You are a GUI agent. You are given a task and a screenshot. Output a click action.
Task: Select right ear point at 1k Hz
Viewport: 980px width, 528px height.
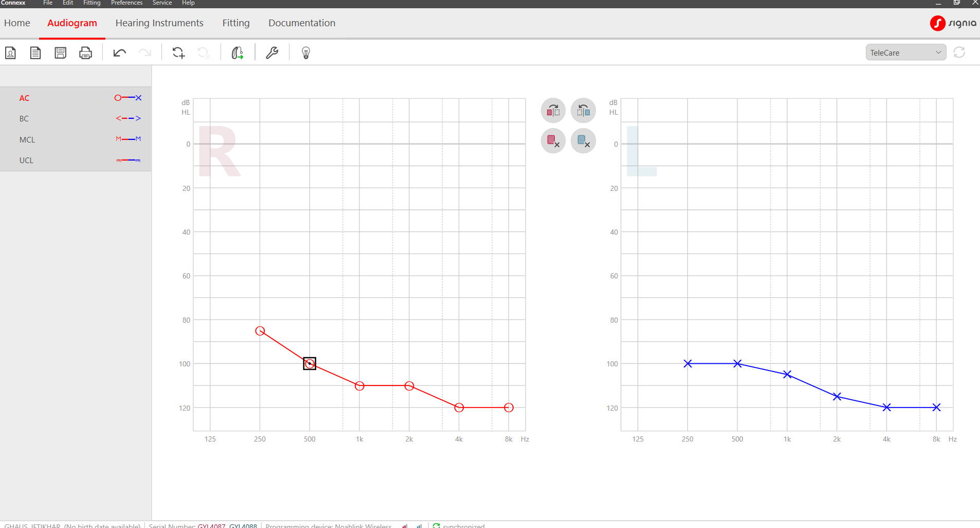click(359, 386)
